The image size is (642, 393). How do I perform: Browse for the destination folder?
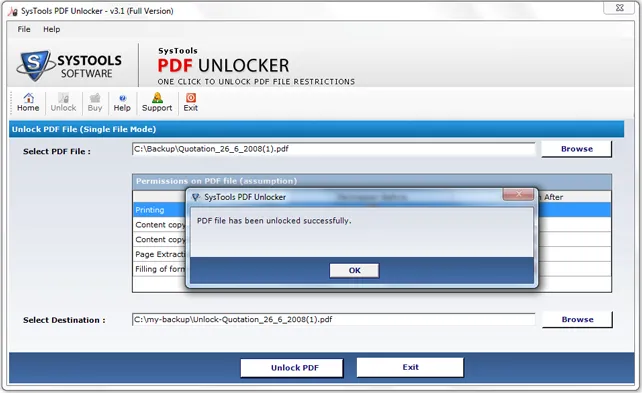coord(577,319)
